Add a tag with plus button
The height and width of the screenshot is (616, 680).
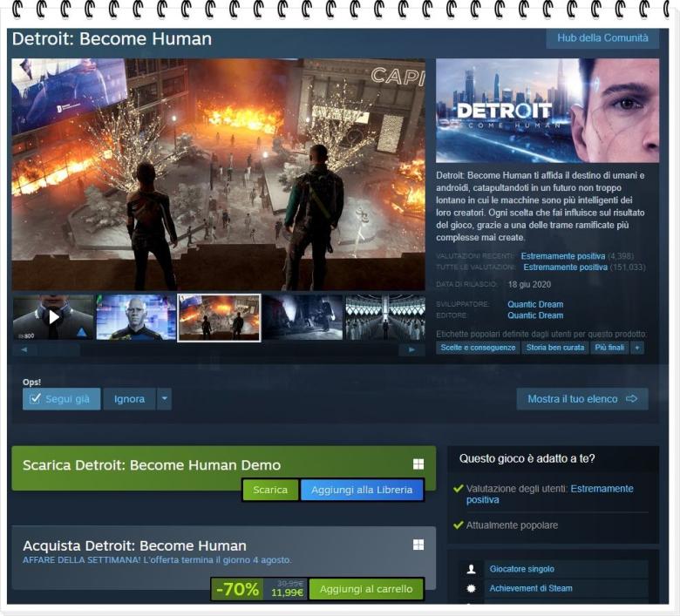click(x=637, y=348)
